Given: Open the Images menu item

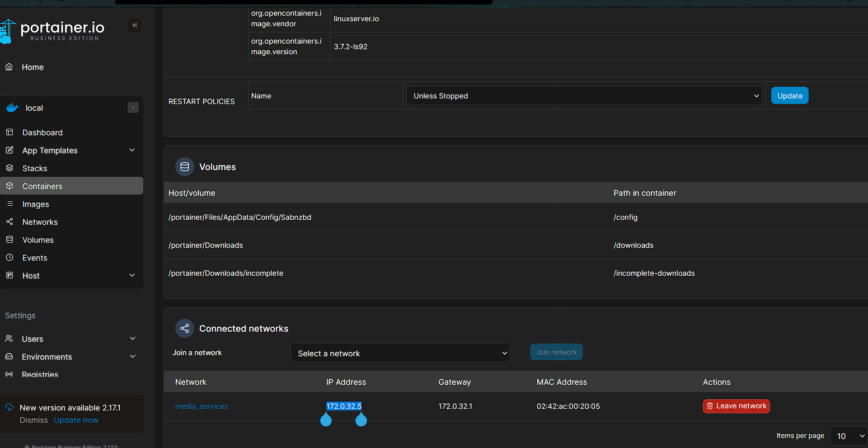Looking at the screenshot, I should click(36, 204).
